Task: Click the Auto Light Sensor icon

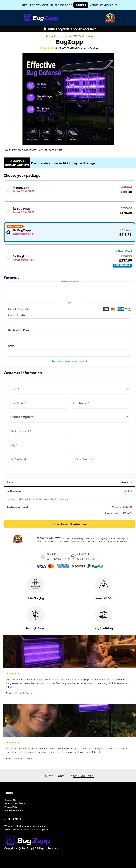Action: [36, 615]
